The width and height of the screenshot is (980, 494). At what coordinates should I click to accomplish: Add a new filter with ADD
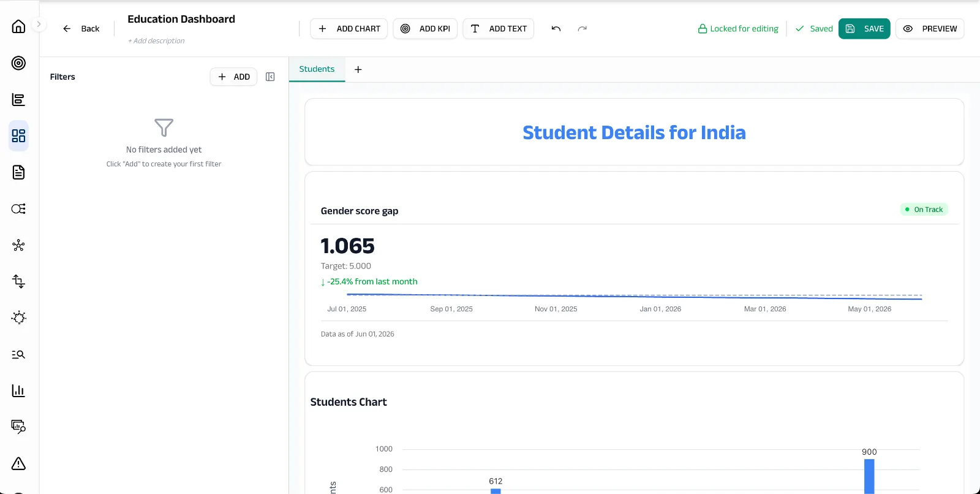[x=233, y=77]
